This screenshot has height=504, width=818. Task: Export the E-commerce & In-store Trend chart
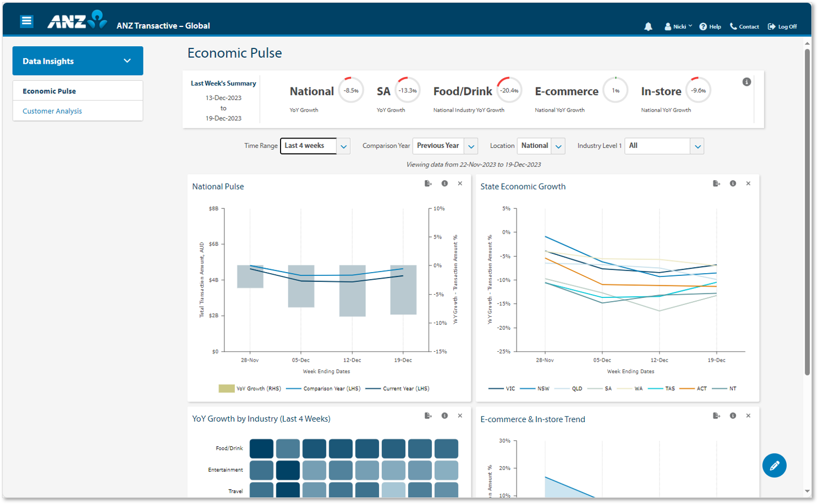coord(716,416)
